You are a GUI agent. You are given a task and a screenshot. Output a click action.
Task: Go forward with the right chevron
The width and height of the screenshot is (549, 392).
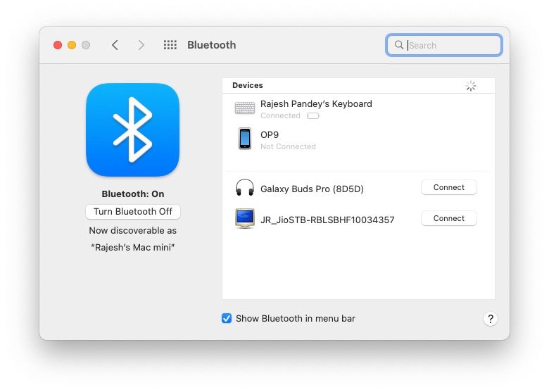tap(141, 45)
